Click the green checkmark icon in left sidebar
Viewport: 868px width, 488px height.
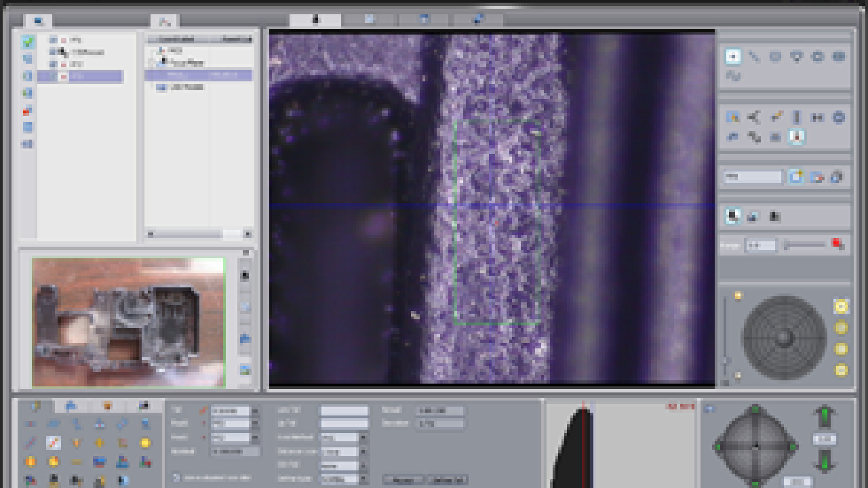(x=28, y=42)
